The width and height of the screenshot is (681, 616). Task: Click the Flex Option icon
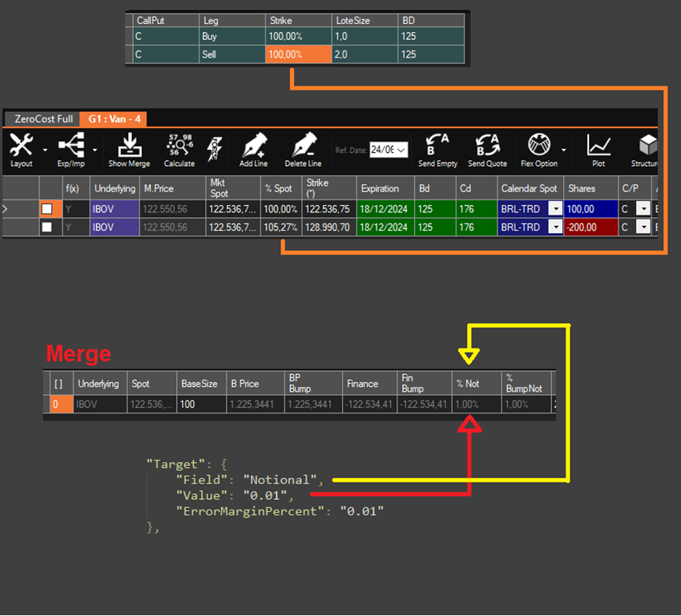pyautogui.click(x=538, y=147)
